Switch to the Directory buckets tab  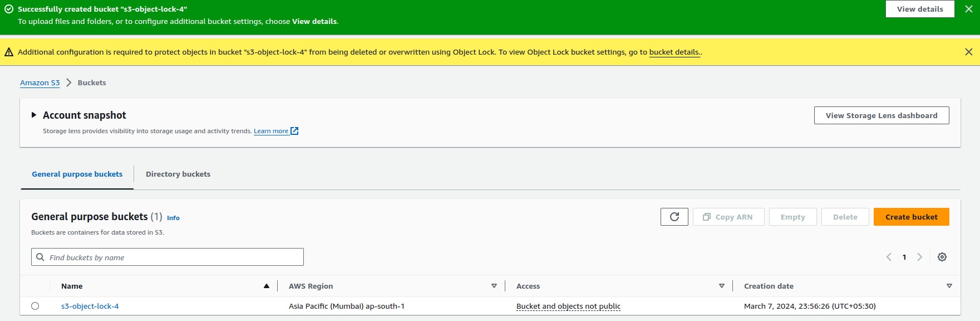[x=178, y=174]
